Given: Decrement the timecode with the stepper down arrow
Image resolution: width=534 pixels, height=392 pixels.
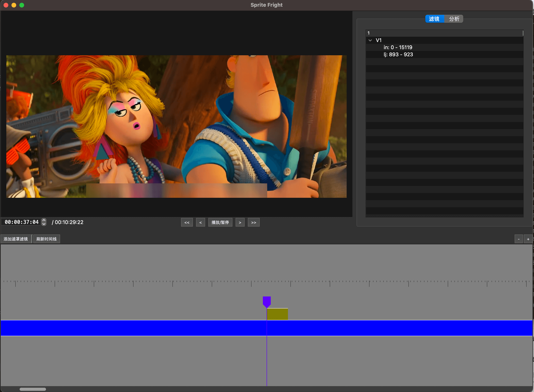Looking at the screenshot, I should (44, 224).
